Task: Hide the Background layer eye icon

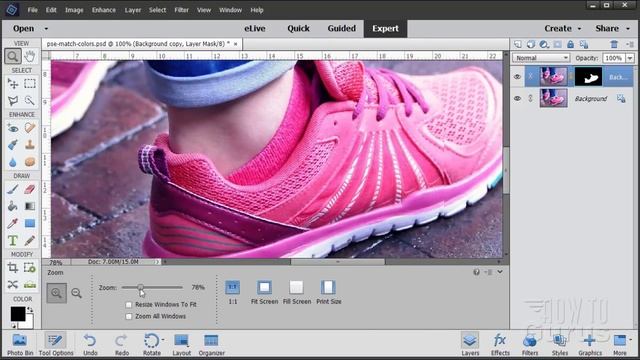Action: (517, 98)
